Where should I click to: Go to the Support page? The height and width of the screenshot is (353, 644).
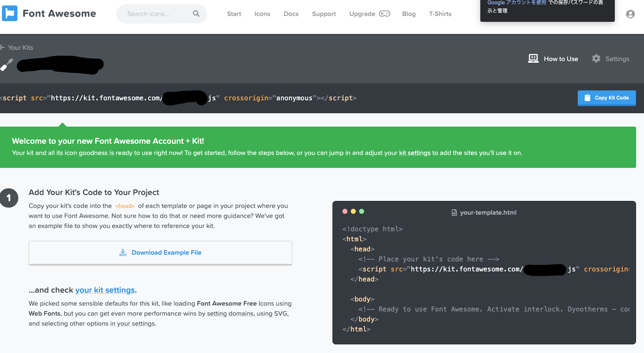pos(324,14)
